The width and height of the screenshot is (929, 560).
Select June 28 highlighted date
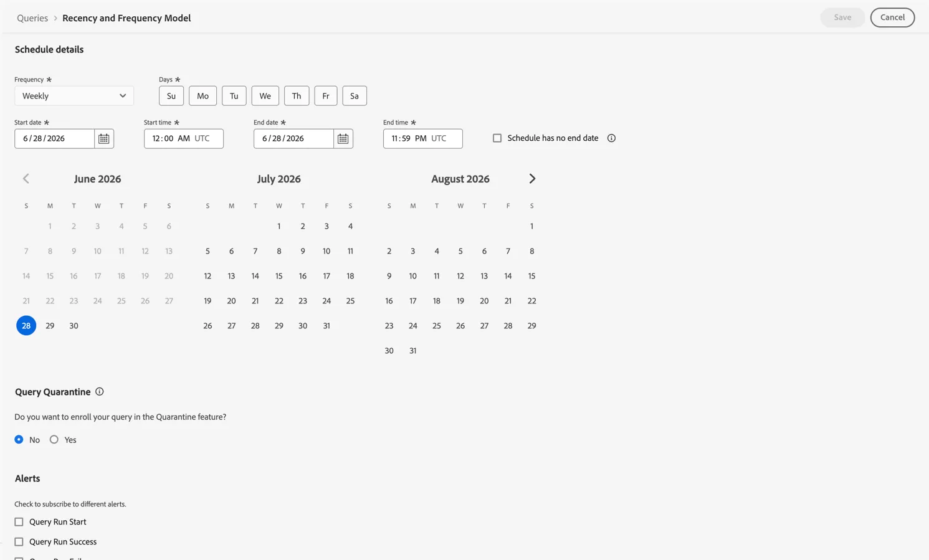26,326
